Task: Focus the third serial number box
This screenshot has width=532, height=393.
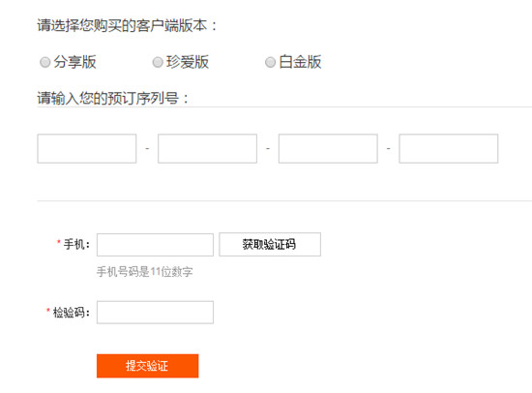Action: click(x=328, y=148)
